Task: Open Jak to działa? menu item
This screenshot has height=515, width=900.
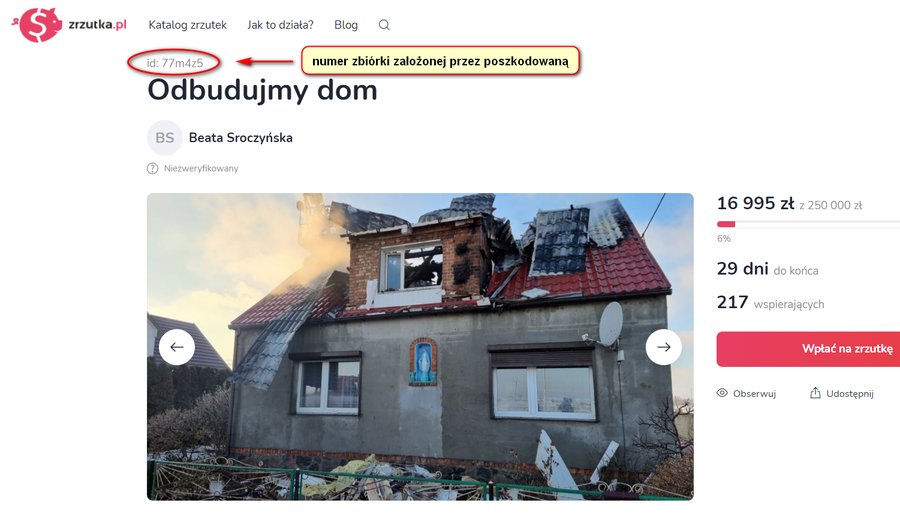Action: coord(280,25)
